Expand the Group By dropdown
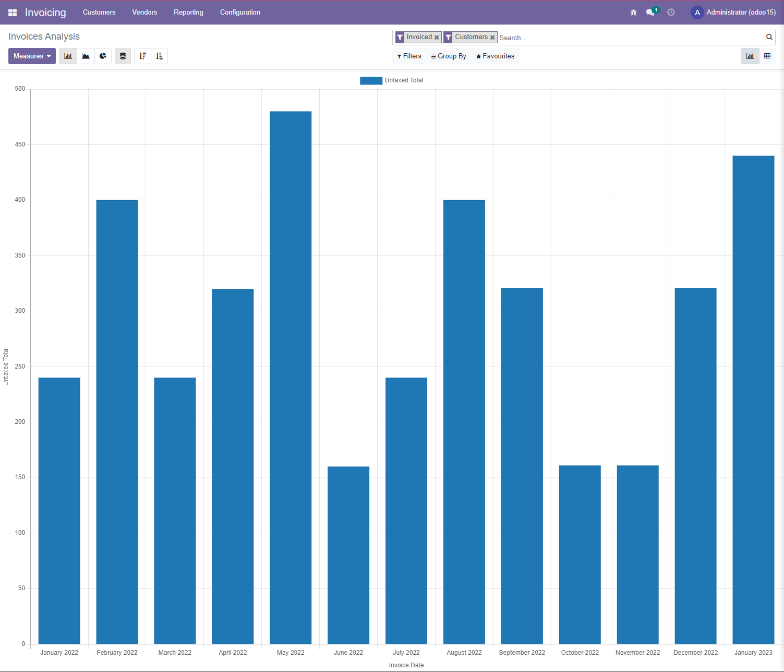This screenshot has height=672, width=784. click(x=449, y=56)
